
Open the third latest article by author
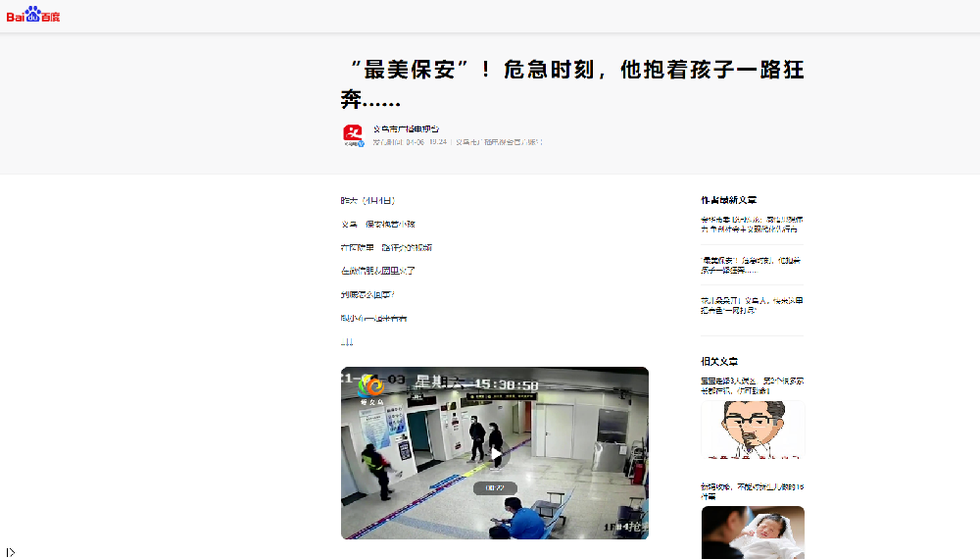tap(752, 305)
